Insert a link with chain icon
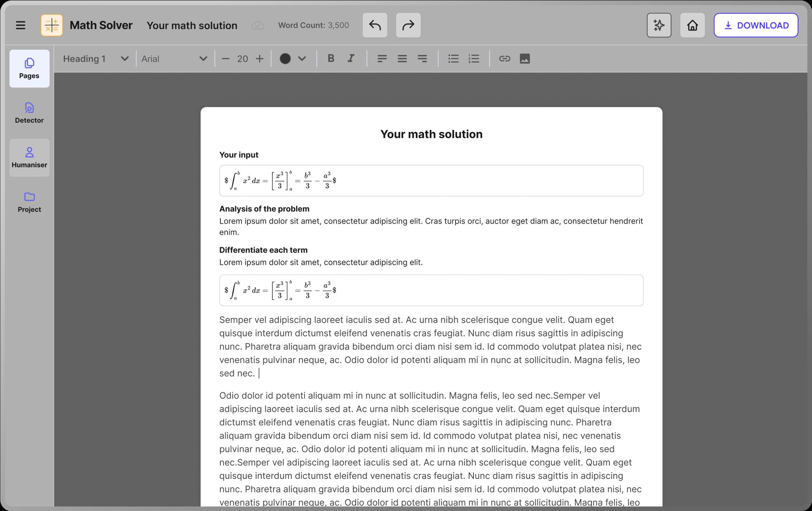The image size is (812, 511). point(504,59)
